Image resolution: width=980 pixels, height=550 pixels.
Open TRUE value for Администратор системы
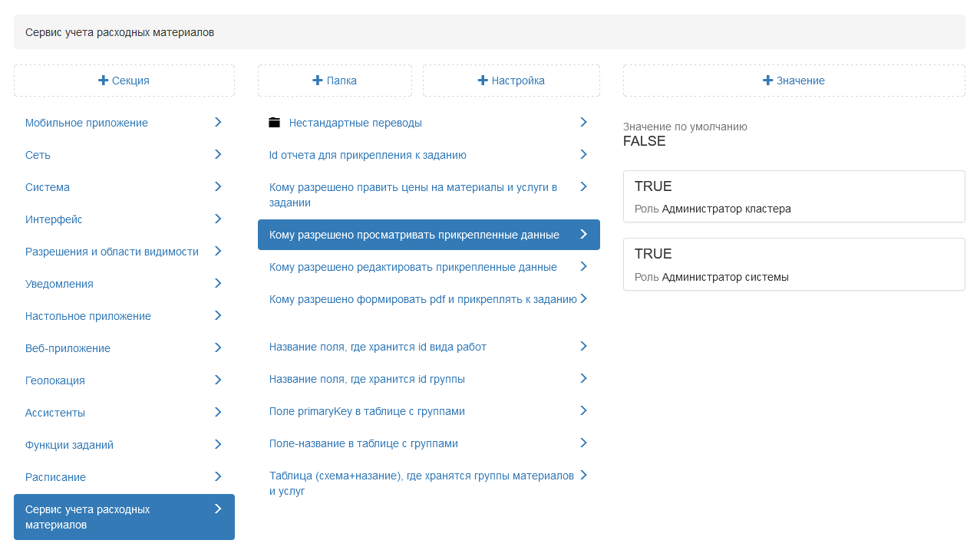pyautogui.click(x=794, y=264)
